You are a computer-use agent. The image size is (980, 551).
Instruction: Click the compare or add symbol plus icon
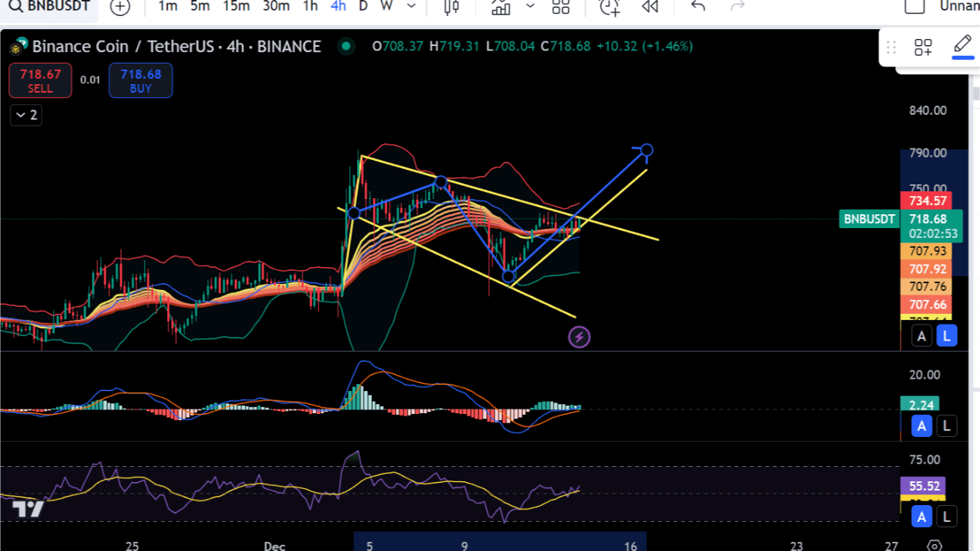point(120,7)
